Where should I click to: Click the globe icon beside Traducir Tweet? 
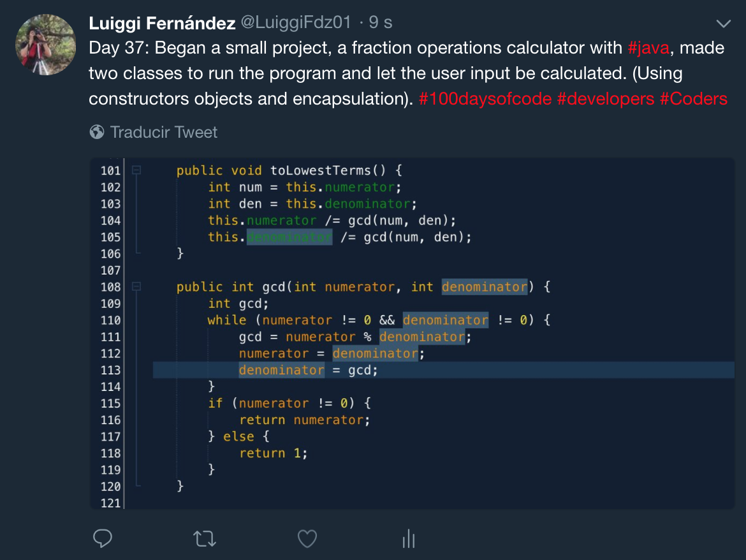pyautogui.click(x=96, y=132)
